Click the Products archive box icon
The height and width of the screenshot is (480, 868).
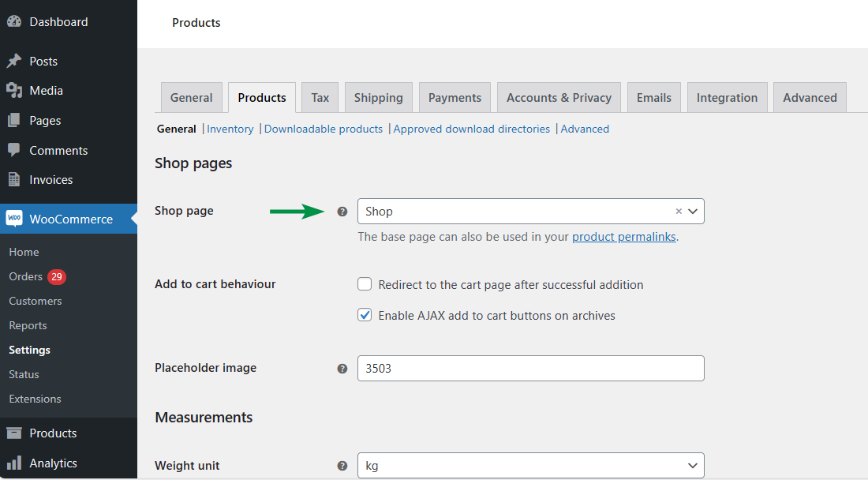click(14, 433)
